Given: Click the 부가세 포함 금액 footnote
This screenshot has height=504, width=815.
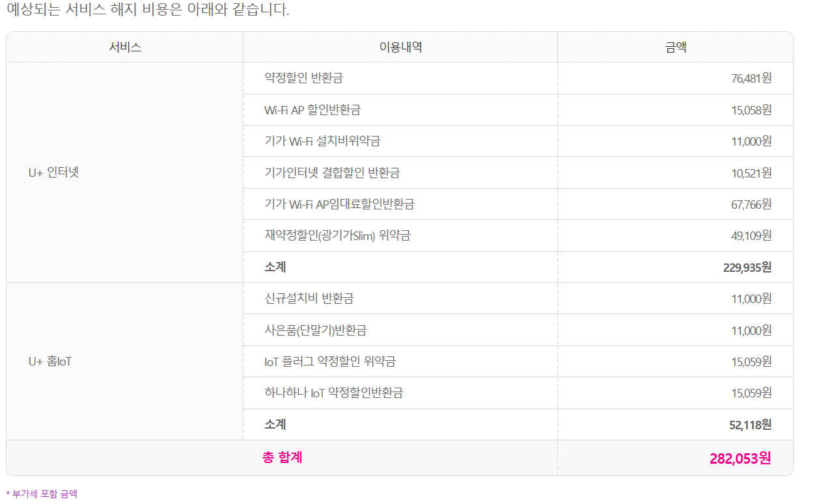Looking at the screenshot, I should (42, 494).
